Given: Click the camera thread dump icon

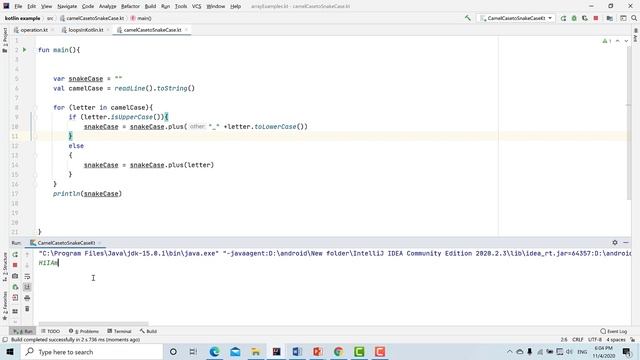Looking at the screenshot, I should point(15,276).
